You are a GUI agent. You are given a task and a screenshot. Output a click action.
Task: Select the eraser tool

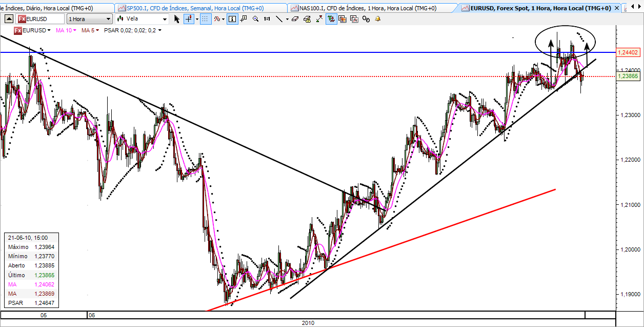[x=295, y=18]
